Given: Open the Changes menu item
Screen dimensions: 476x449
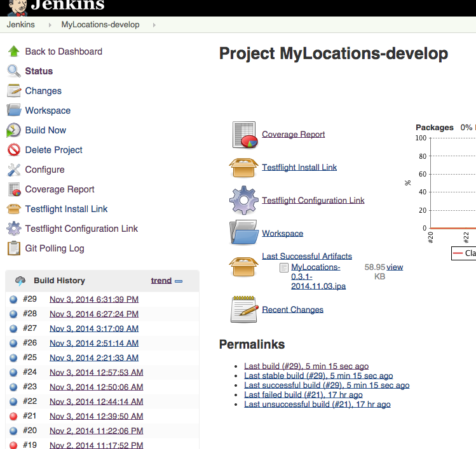Looking at the screenshot, I should click(43, 91).
